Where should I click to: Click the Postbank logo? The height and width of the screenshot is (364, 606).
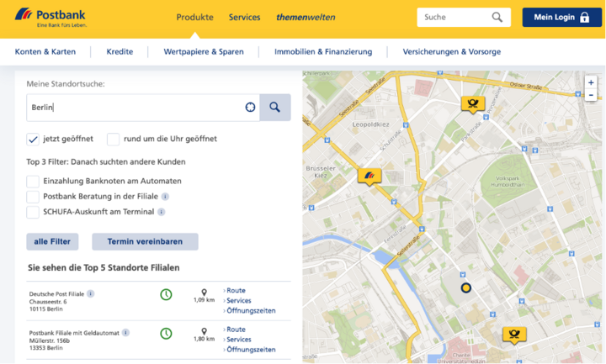pyautogui.click(x=50, y=18)
